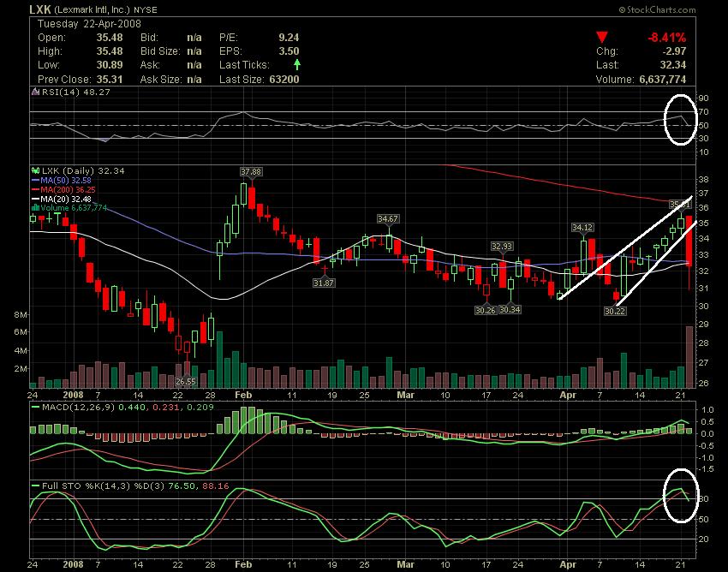
Task: Click the stochastic %K value 76.50
Action: [x=182, y=486]
